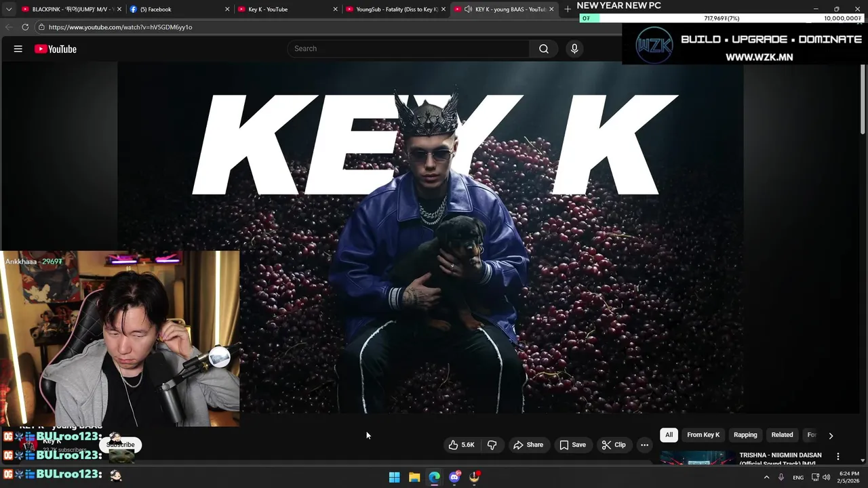This screenshot has height=488, width=868.
Task: Open a new browser tab
Action: 568,9
